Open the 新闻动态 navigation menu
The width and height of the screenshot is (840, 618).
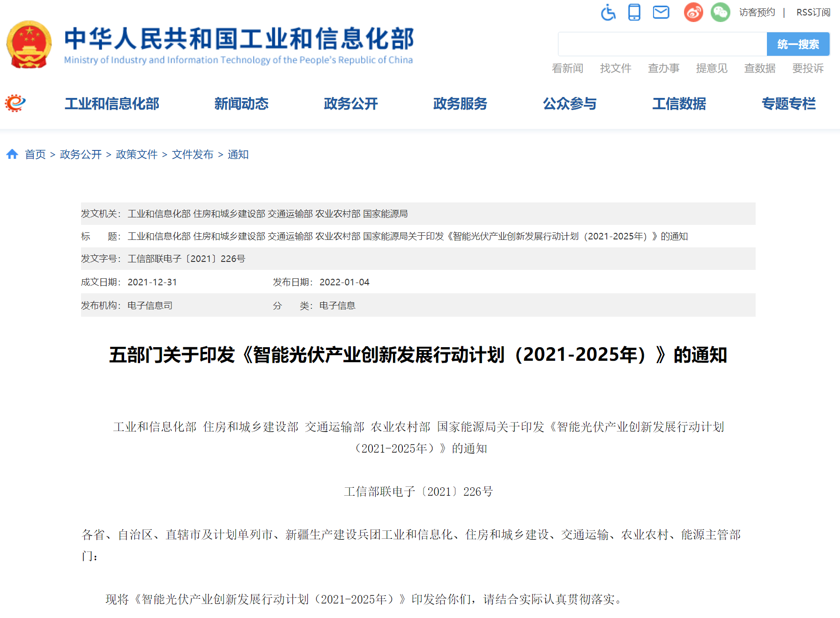[x=241, y=104]
